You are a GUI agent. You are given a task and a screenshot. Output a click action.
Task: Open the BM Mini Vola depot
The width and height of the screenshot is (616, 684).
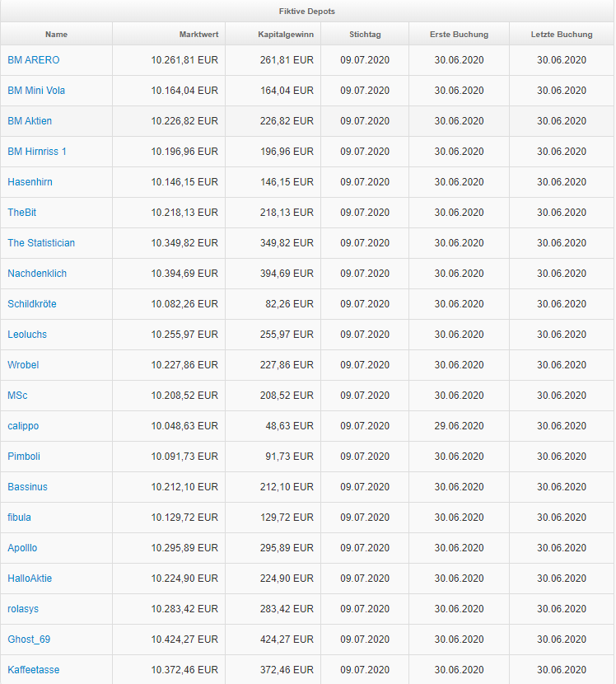point(39,91)
